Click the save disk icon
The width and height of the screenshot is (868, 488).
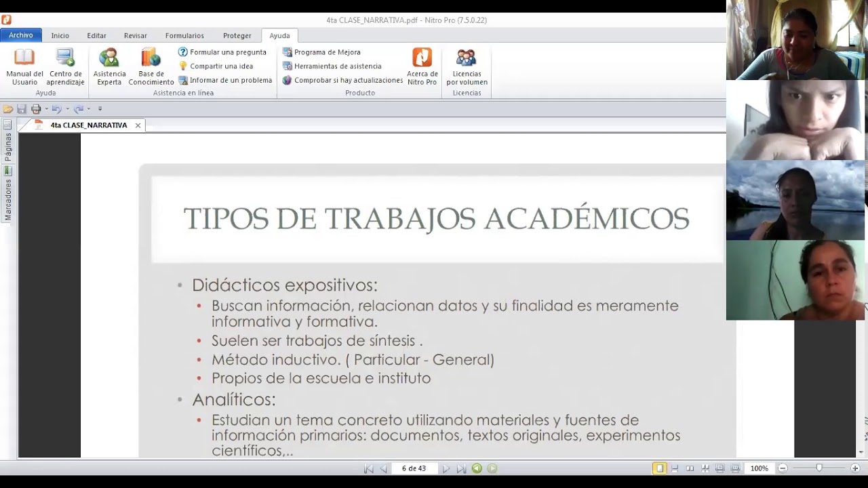tap(22, 108)
